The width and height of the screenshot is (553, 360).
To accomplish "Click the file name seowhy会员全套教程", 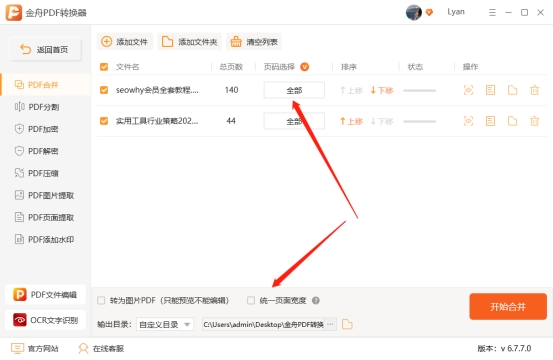I will coord(157,90).
